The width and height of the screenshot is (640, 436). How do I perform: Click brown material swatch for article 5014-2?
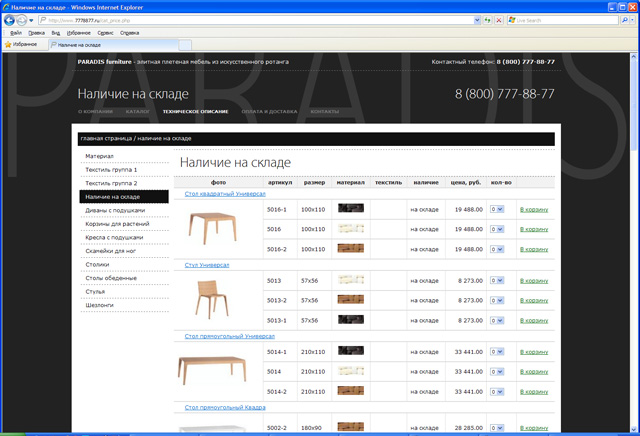pyautogui.click(x=351, y=391)
